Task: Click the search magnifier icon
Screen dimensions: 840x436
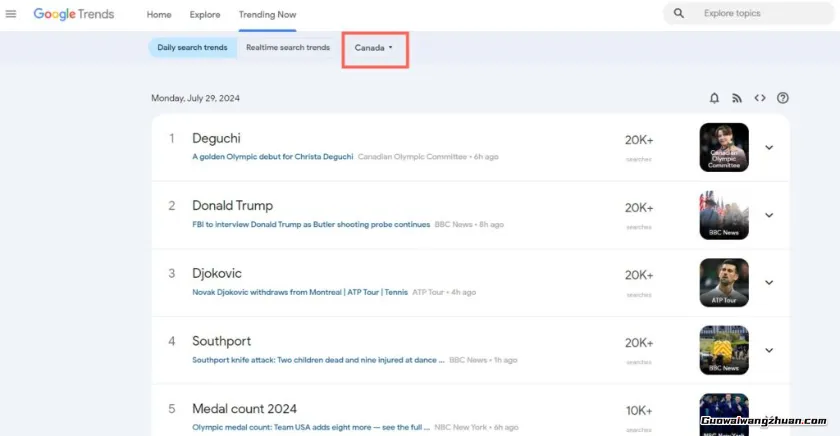Action: pos(679,13)
